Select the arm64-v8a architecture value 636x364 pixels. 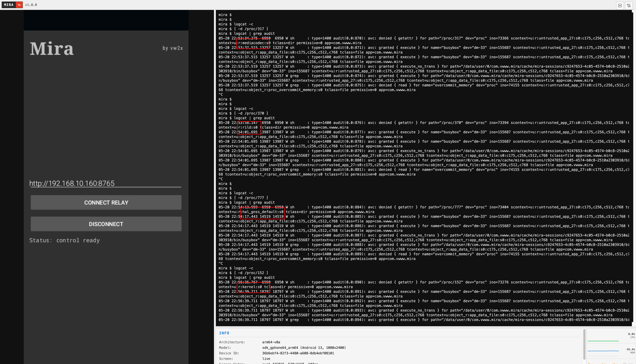tap(271, 342)
